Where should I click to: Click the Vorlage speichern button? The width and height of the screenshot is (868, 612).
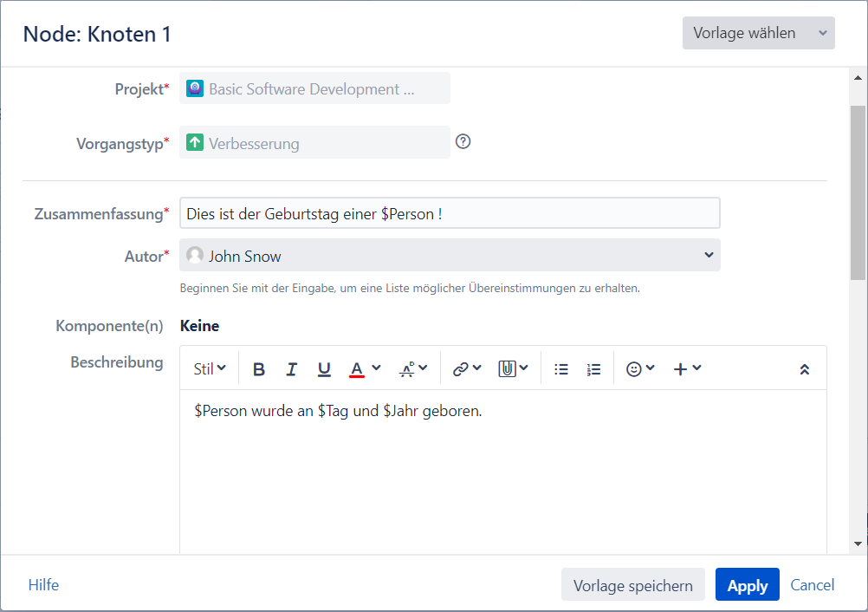[x=633, y=585]
